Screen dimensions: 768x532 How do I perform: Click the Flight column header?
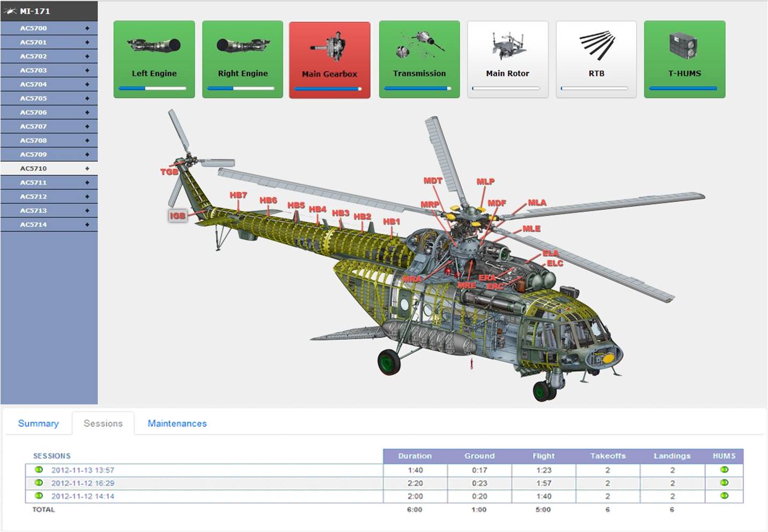click(544, 456)
